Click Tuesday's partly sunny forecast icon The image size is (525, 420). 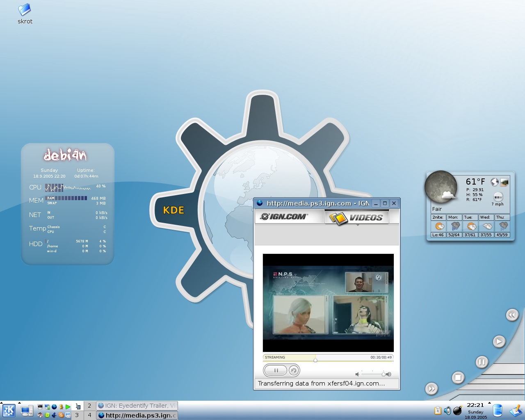click(x=471, y=226)
